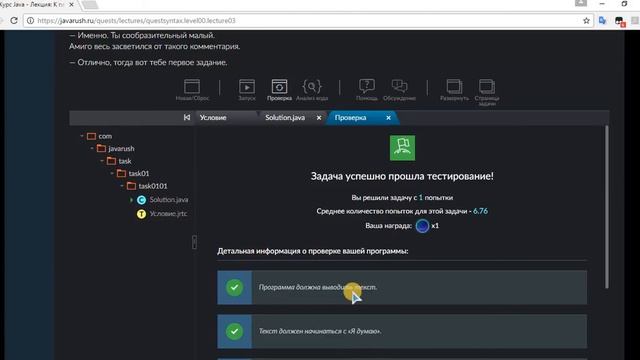Collapse the task folder
640x360 pixels.
coord(102,161)
